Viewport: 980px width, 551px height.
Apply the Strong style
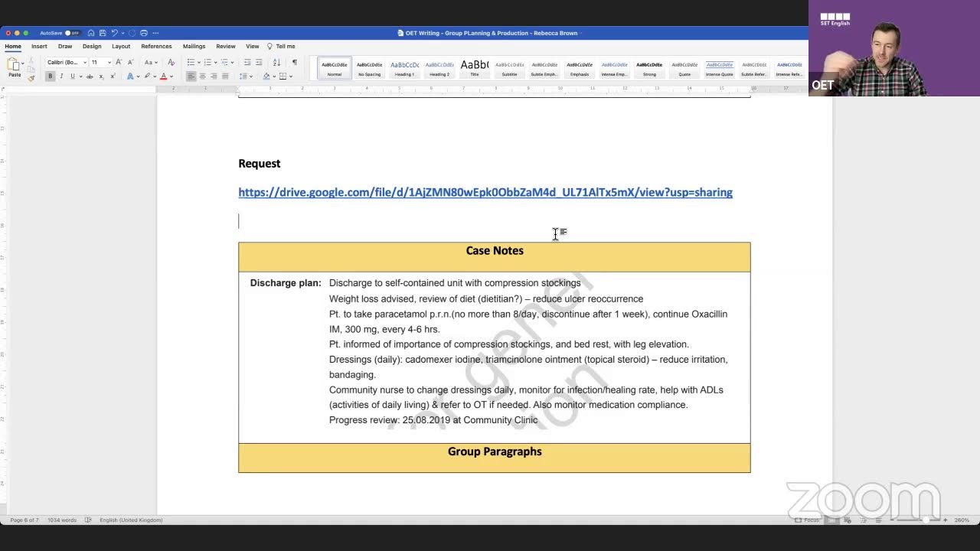[649, 67]
